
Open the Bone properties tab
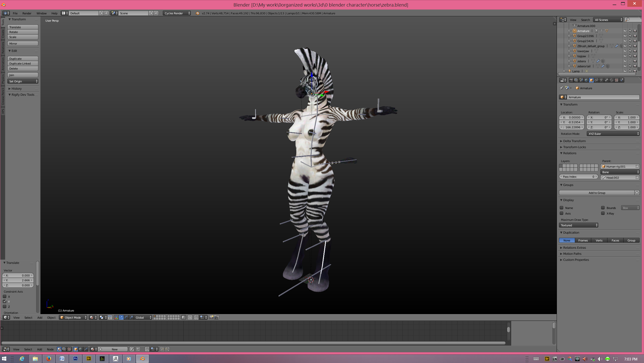(606, 80)
